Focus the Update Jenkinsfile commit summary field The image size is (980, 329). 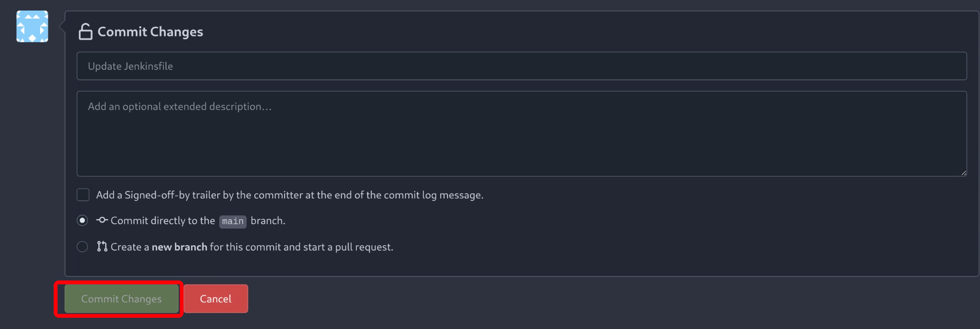click(522, 66)
